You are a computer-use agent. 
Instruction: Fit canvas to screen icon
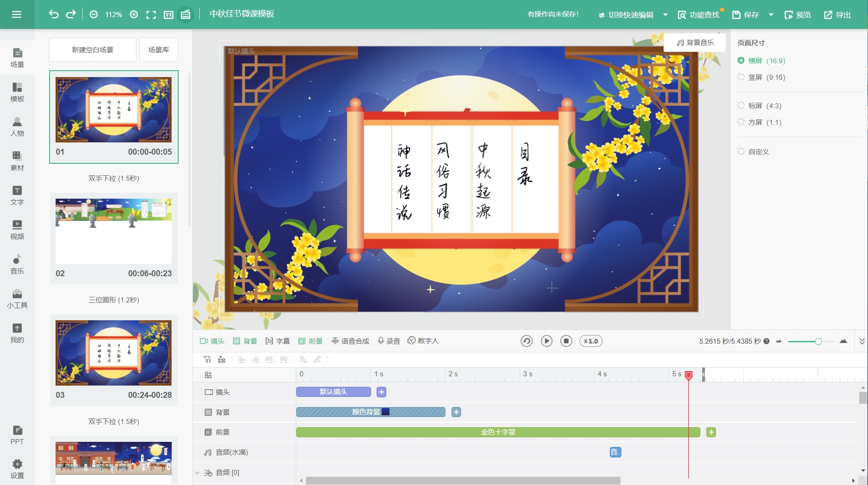pos(151,15)
